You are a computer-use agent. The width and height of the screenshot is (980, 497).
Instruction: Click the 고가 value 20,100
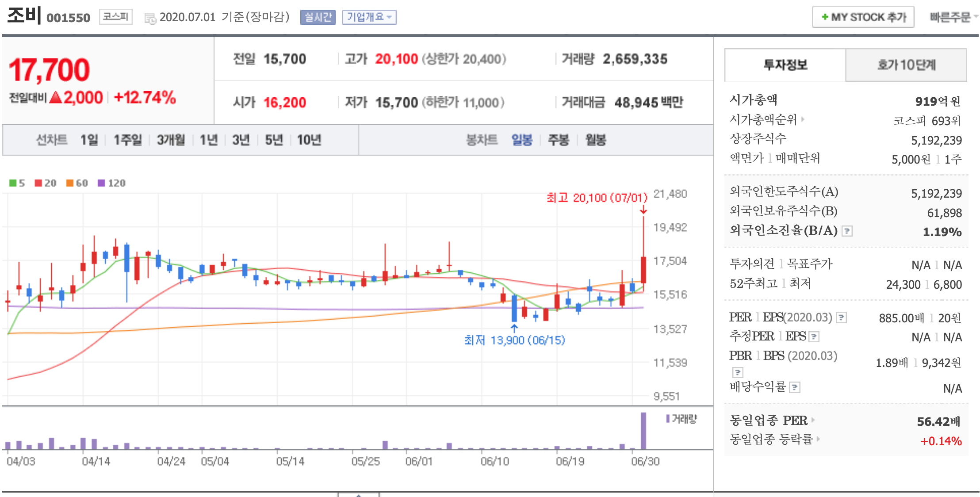point(396,59)
